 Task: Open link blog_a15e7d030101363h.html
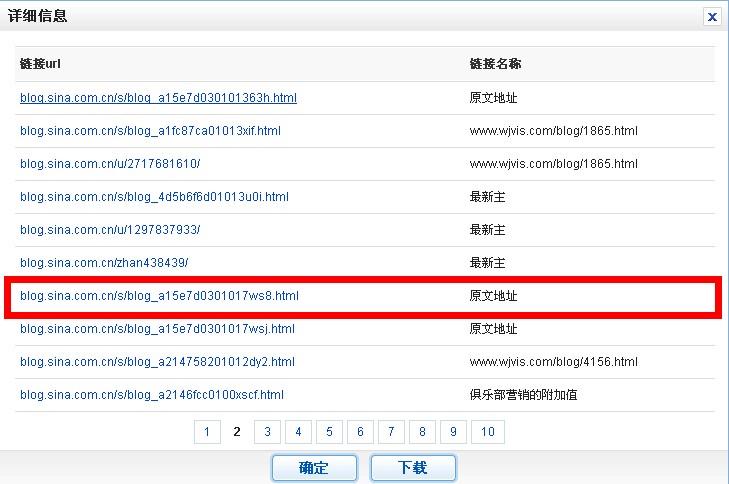click(158, 98)
